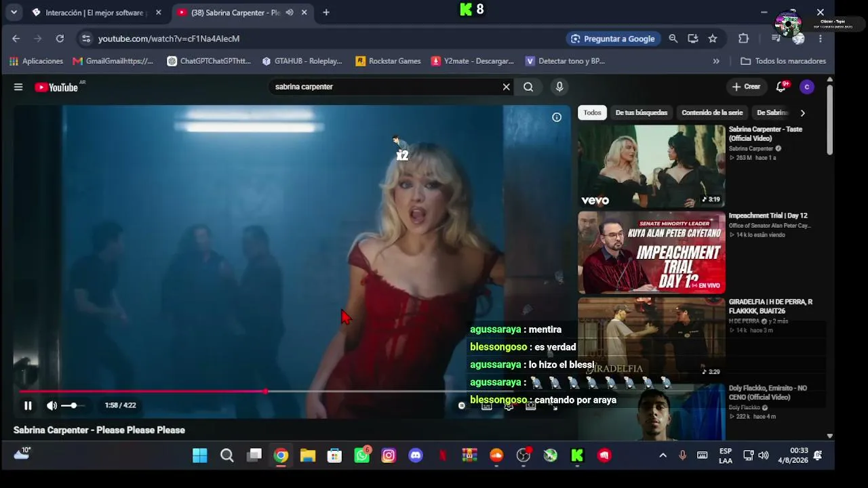Go back with the browser back arrow

16,39
